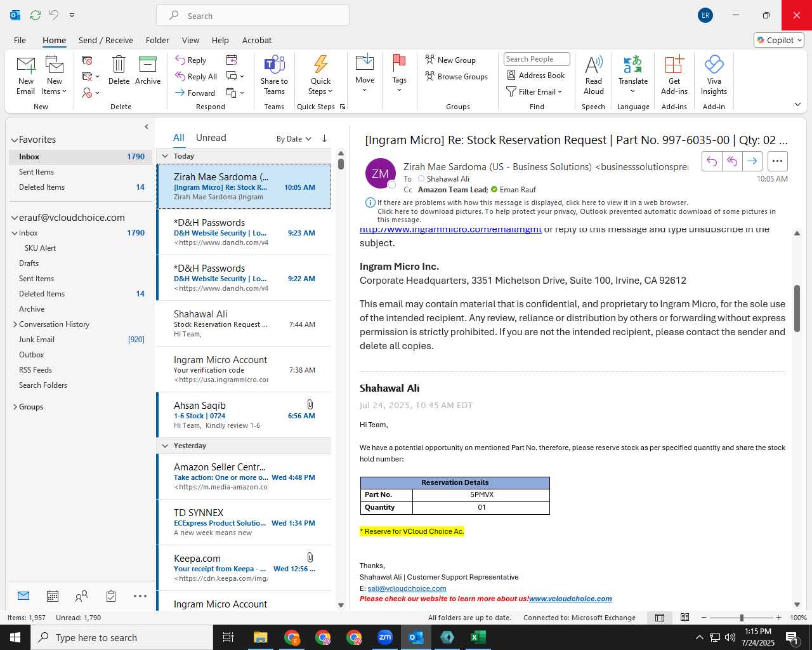Click the Search People field

[x=537, y=59]
